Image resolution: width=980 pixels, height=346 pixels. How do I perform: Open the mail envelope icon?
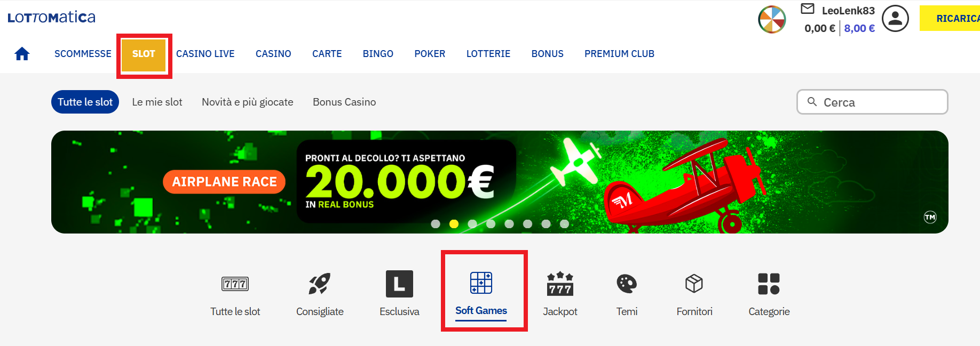click(808, 9)
